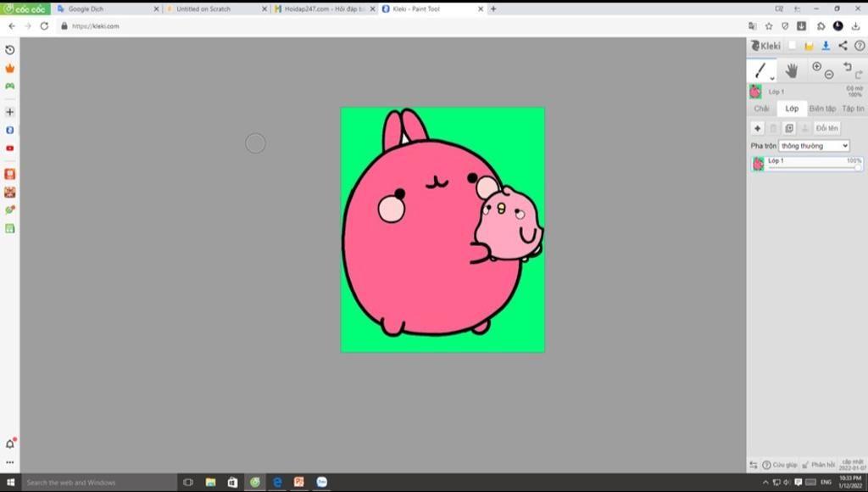This screenshot has width=868, height=492.
Task: Bookmark this page with star icon
Action: (769, 26)
